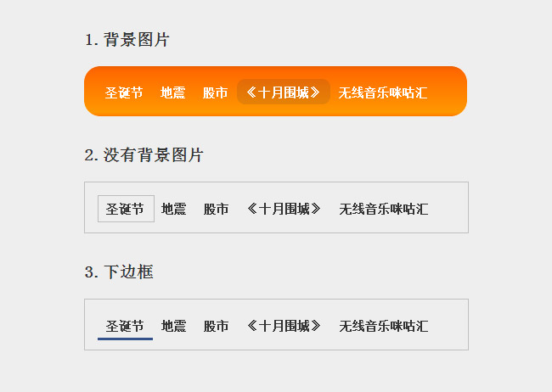552x392 pixels.
Task: Open 股市 tab in the orange bar
Action: pyautogui.click(x=216, y=92)
